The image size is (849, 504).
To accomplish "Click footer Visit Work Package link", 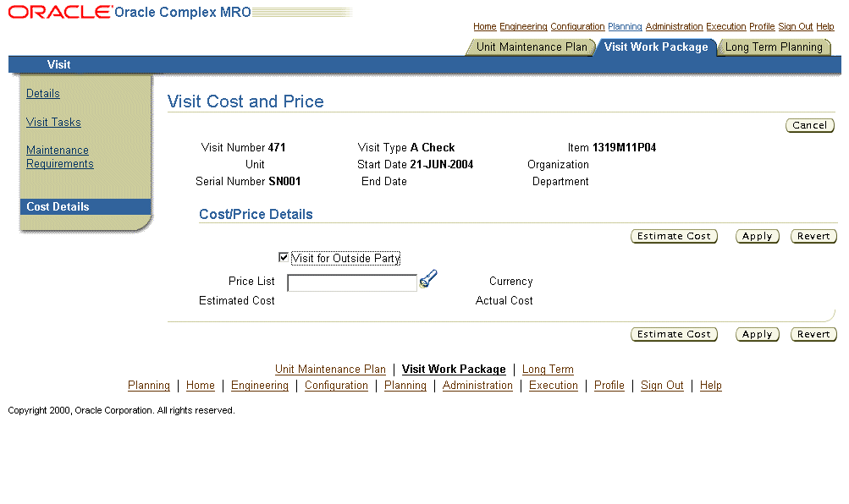I will pyautogui.click(x=454, y=370).
